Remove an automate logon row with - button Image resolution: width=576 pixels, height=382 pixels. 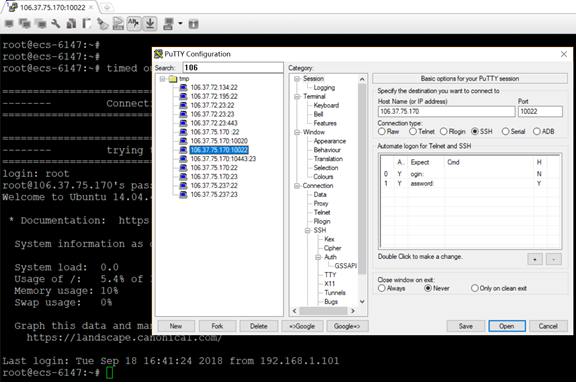[554, 259]
